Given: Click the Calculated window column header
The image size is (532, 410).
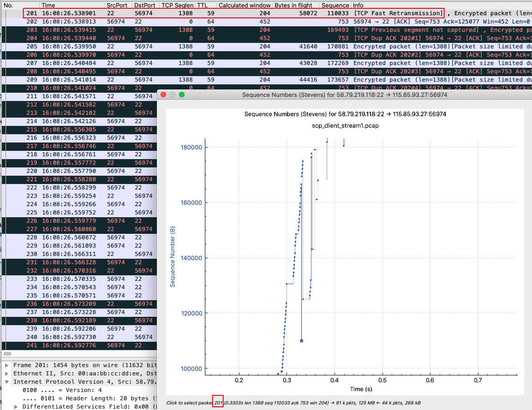Looking at the screenshot, I should [244, 5].
